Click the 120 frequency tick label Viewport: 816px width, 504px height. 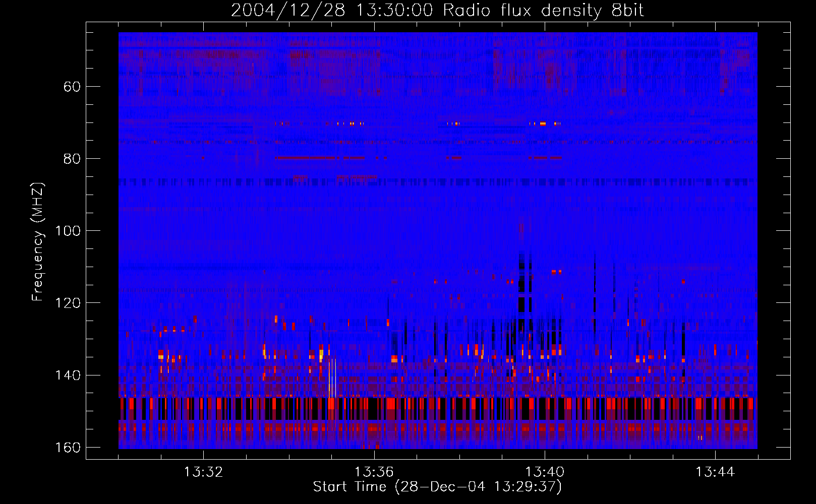pyautogui.click(x=68, y=303)
